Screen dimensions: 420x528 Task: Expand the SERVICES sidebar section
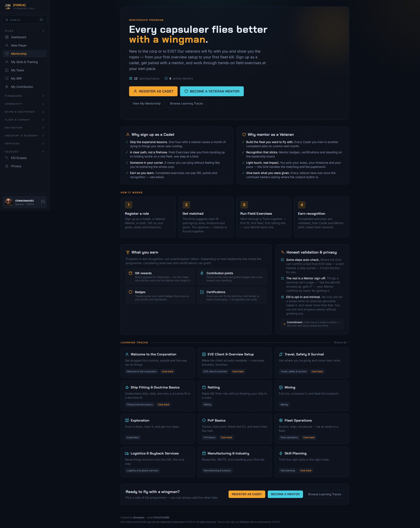(x=25, y=144)
